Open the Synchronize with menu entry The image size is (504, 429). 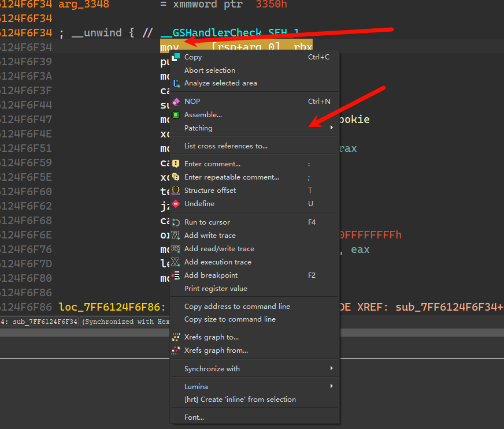[254, 369]
